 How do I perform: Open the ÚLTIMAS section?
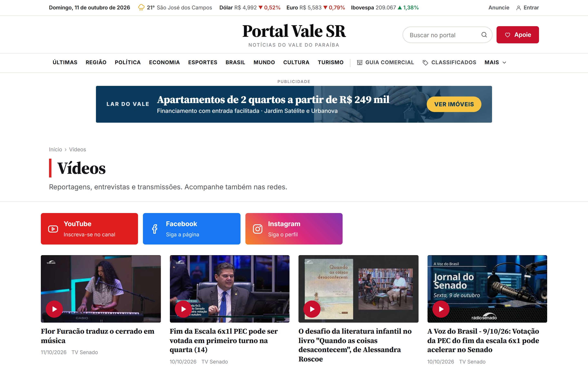65,62
